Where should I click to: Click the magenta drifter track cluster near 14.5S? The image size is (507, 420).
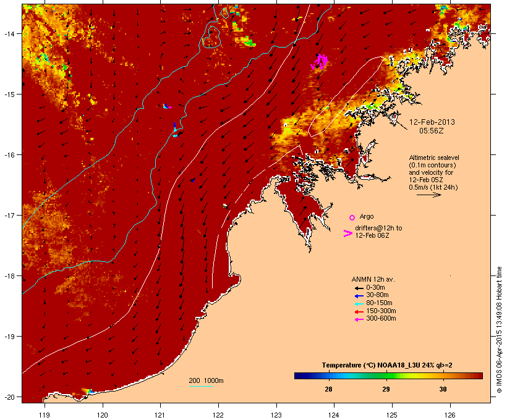[320, 62]
